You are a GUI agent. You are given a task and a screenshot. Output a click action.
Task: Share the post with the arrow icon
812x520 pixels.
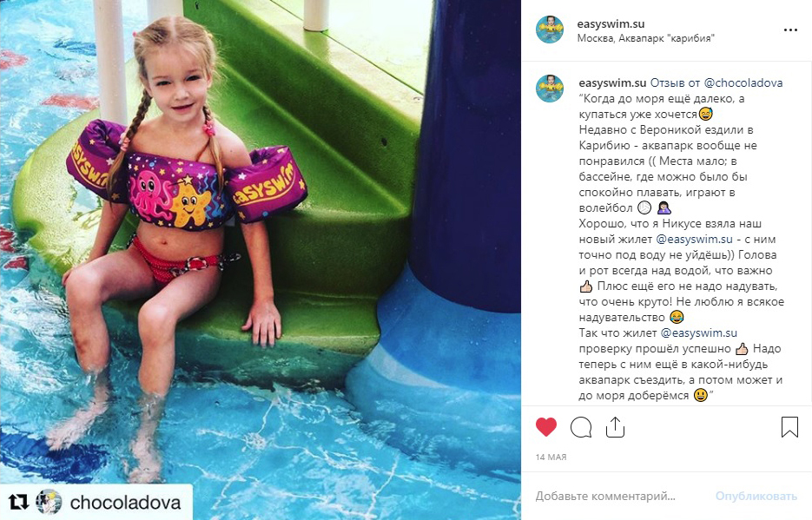pyautogui.click(x=615, y=427)
